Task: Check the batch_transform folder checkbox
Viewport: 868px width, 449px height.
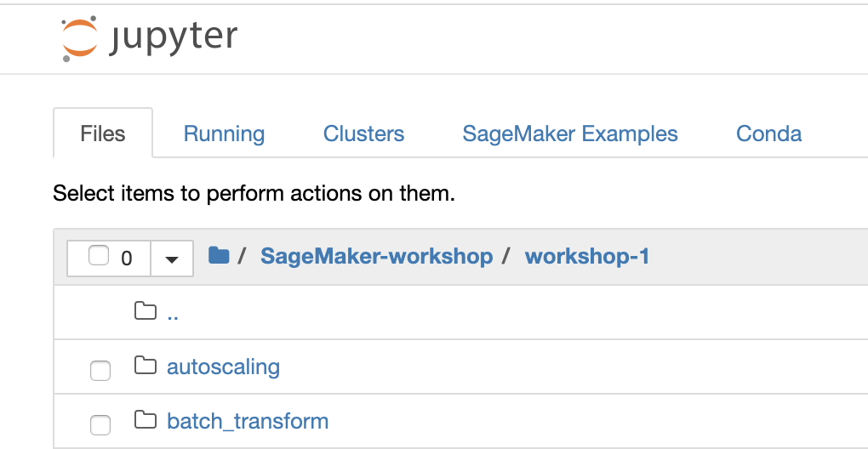Action: tap(100, 424)
